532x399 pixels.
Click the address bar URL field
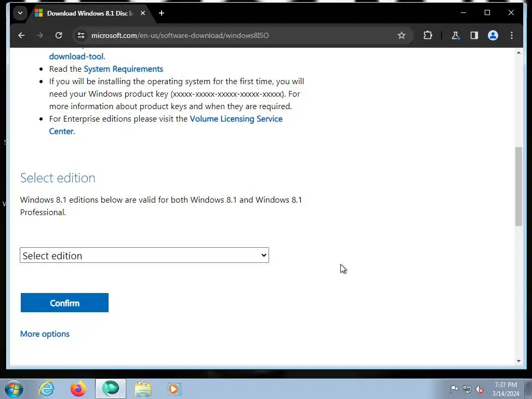pyautogui.click(x=237, y=35)
